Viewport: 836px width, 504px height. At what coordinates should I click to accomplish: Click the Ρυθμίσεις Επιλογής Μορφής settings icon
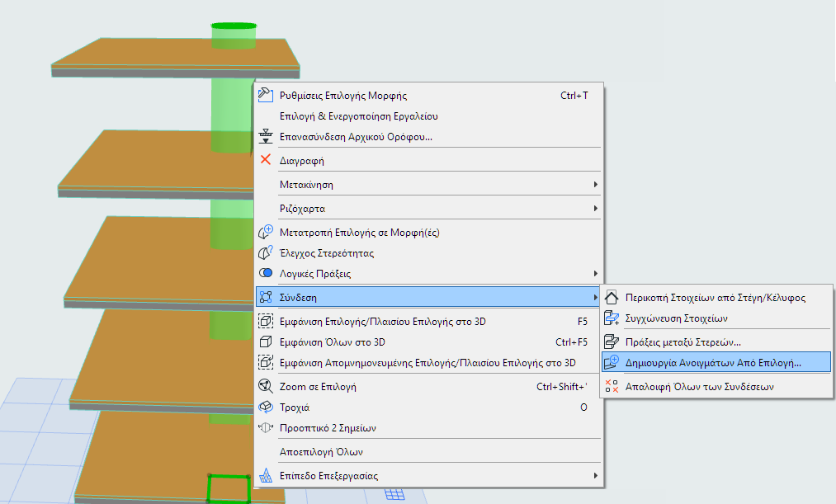(266, 95)
